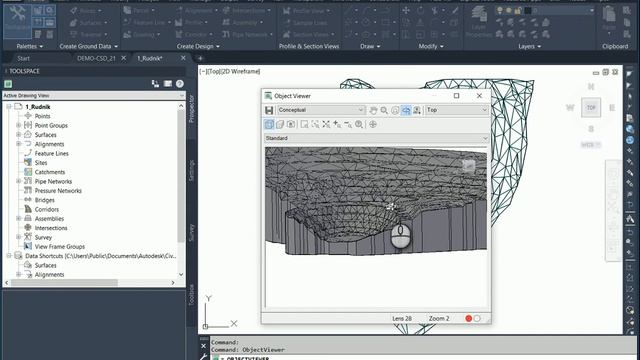Click the black layer color swatch
Screen dimensions: 640x360
point(528,11)
